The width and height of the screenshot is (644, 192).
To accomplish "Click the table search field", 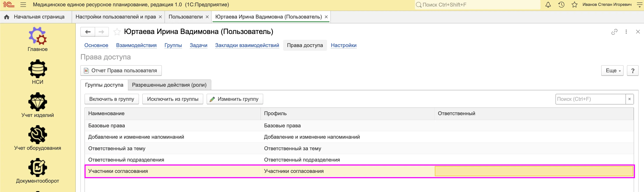I will (590, 99).
